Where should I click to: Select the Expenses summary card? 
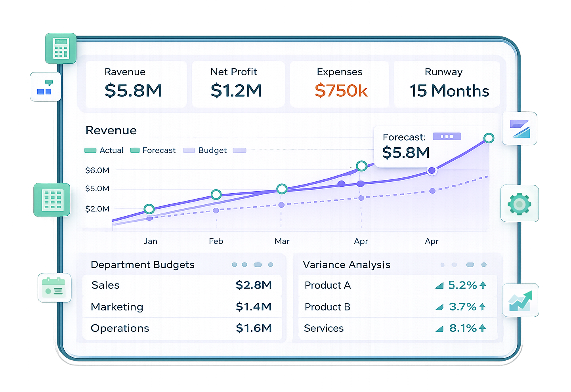coord(340,84)
